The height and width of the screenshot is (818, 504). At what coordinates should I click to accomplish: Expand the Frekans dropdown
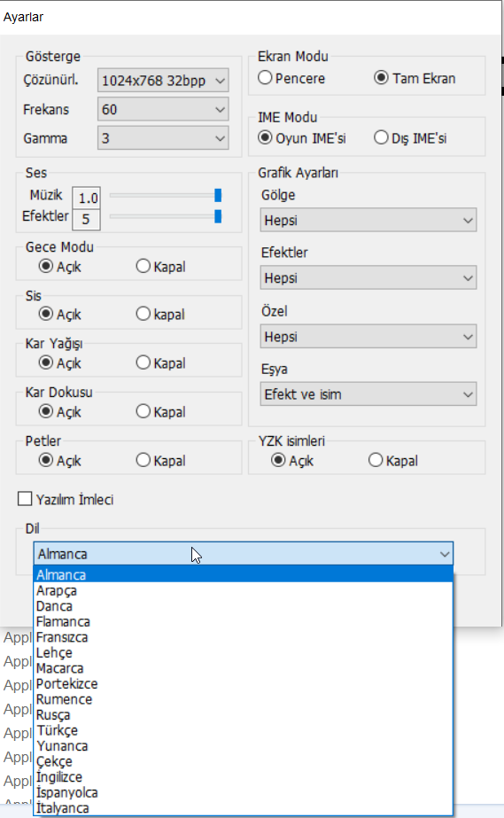click(x=163, y=110)
